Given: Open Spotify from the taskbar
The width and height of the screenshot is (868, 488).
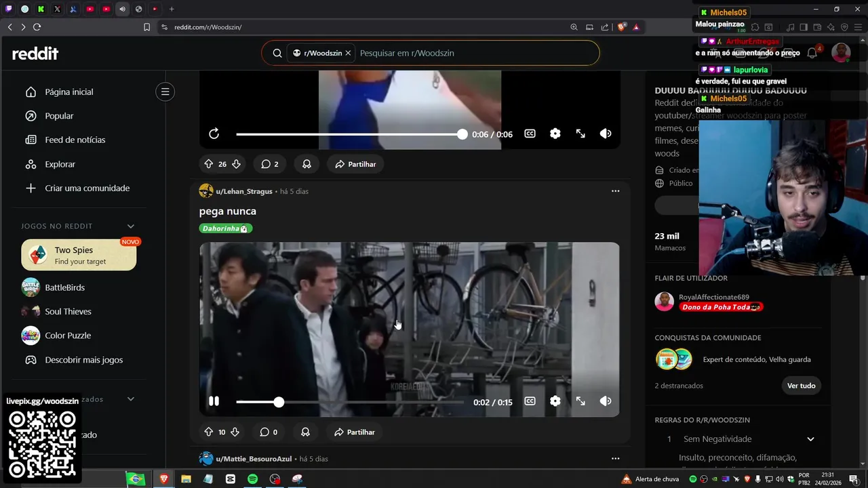Looking at the screenshot, I should 252,479.
